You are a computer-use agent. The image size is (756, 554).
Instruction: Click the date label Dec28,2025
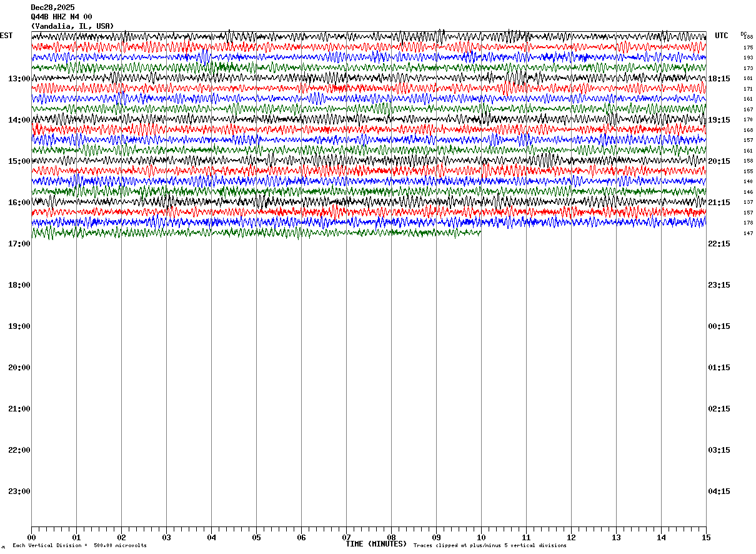pos(52,8)
